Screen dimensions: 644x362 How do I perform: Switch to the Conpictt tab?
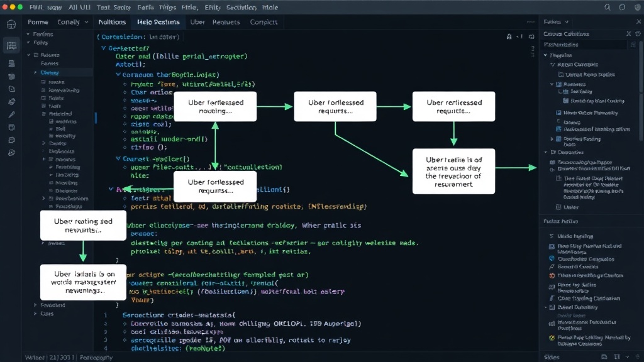pyautogui.click(x=264, y=22)
